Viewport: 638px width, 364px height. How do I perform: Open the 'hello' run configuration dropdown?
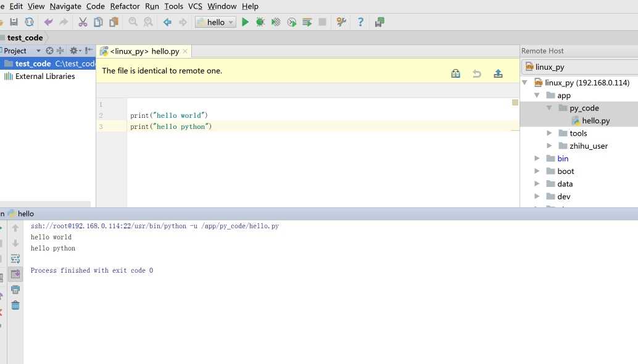click(215, 22)
